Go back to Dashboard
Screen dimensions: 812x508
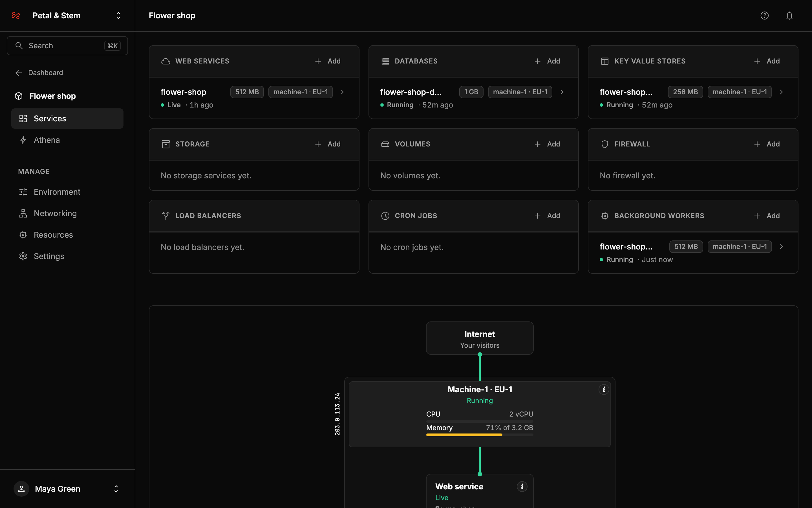[39, 73]
